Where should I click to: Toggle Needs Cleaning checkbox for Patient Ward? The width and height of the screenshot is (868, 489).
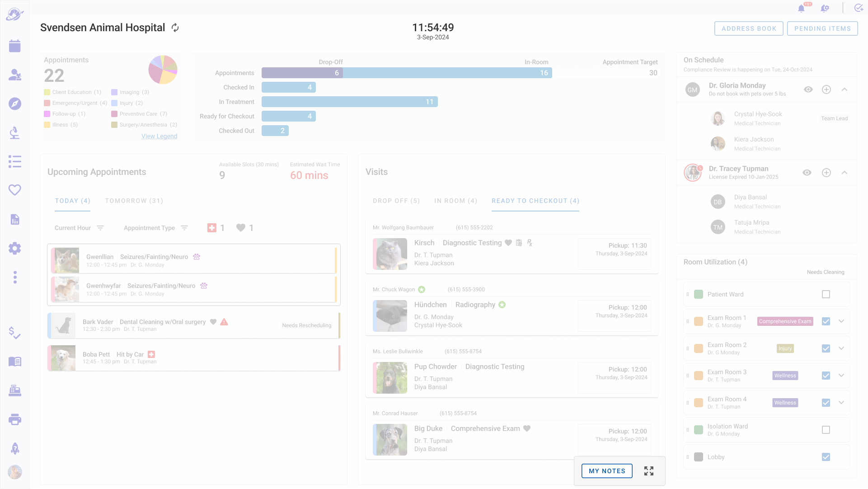pyautogui.click(x=826, y=294)
